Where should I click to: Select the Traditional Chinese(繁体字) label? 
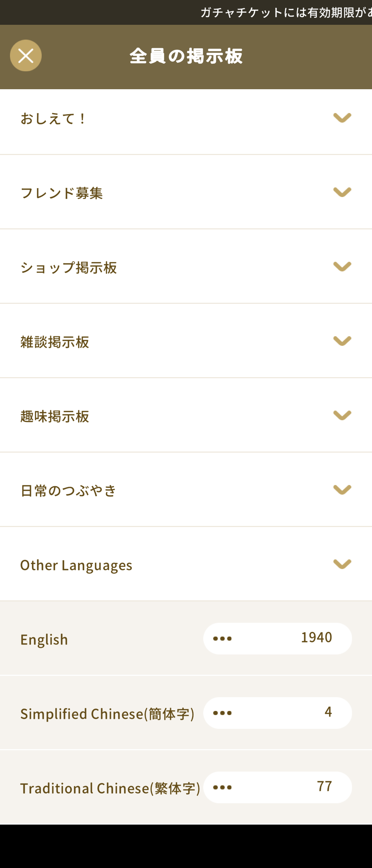(x=110, y=788)
